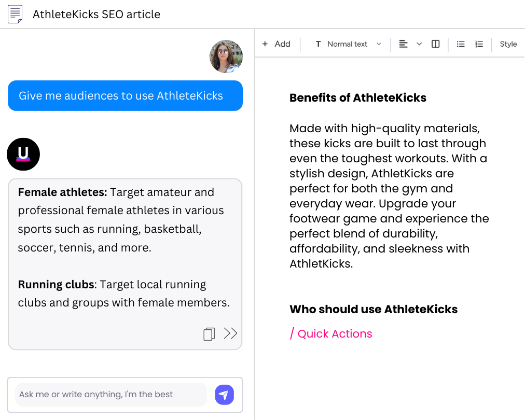Image resolution: width=525 pixels, height=420 pixels.
Task: Click the Quick Actions prompt
Action: (x=331, y=334)
